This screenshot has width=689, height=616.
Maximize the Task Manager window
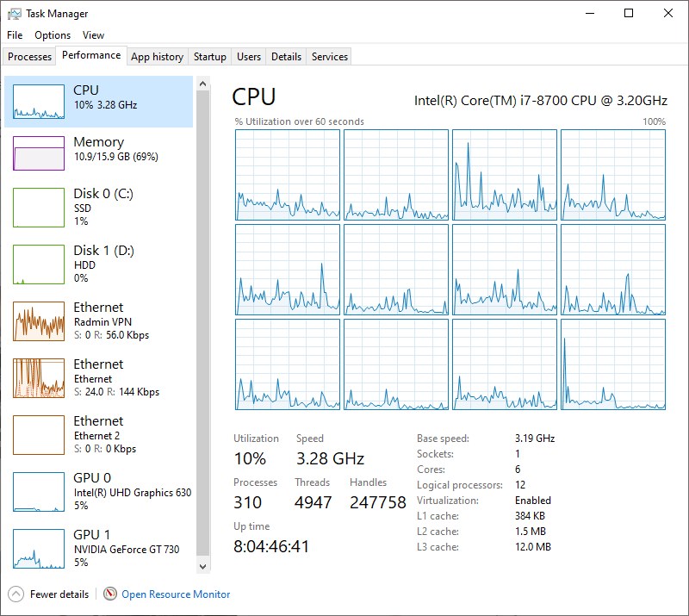click(629, 13)
